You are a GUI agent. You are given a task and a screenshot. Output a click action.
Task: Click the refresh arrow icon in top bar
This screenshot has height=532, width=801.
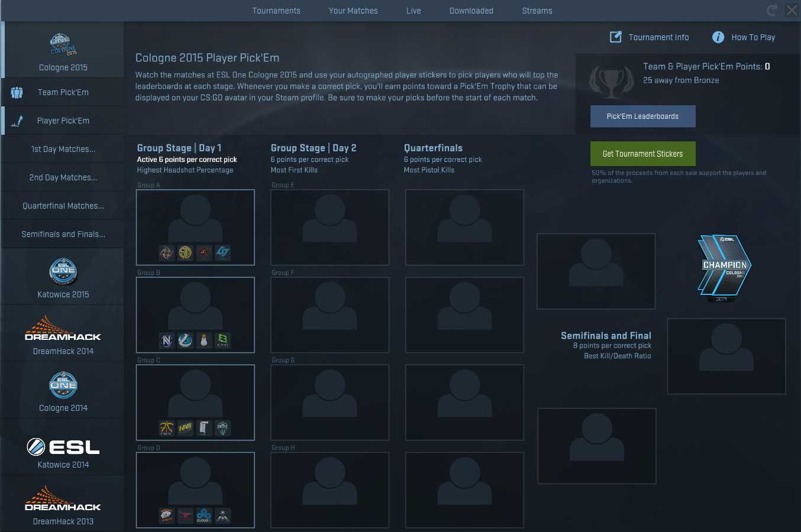771,10
